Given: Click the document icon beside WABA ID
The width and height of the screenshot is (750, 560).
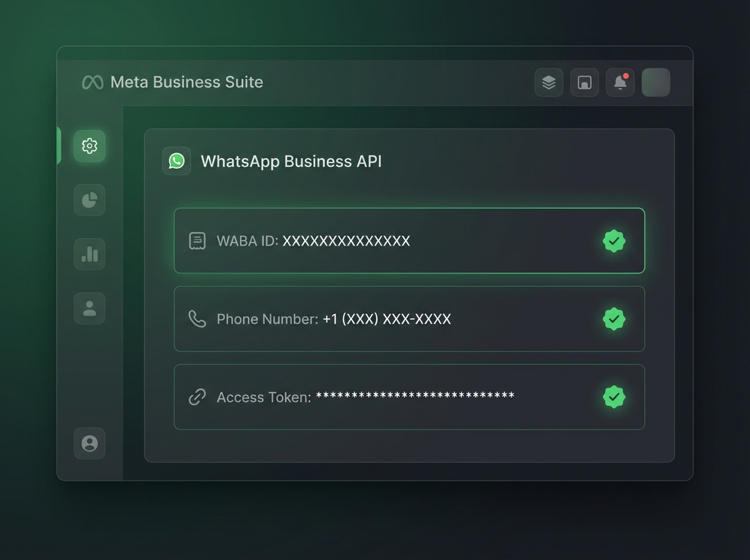Looking at the screenshot, I should (197, 240).
